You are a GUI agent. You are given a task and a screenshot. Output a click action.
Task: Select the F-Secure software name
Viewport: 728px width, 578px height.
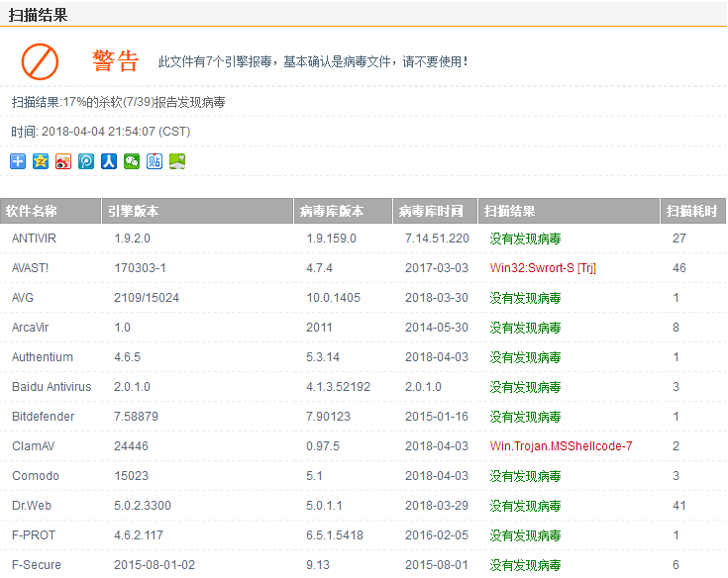click(37, 565)
